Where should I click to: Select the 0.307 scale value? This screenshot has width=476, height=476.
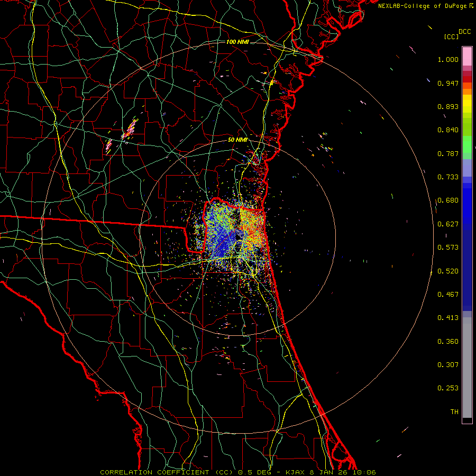coord(448,365)
